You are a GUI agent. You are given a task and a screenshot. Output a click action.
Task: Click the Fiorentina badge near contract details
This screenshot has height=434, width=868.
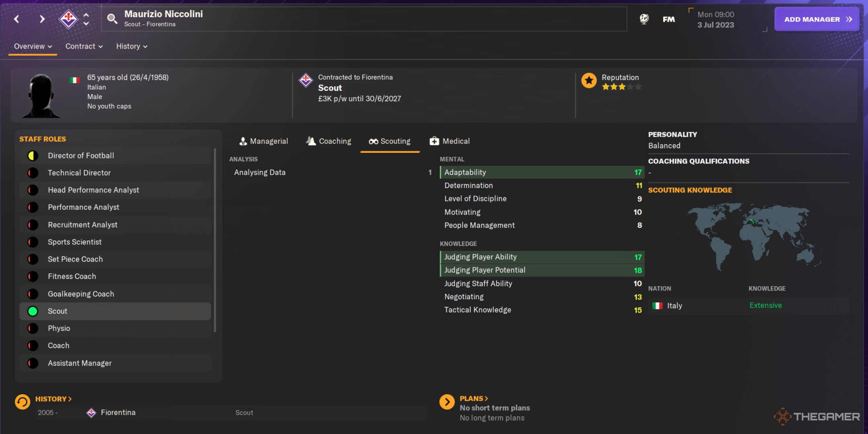(305, 80)
